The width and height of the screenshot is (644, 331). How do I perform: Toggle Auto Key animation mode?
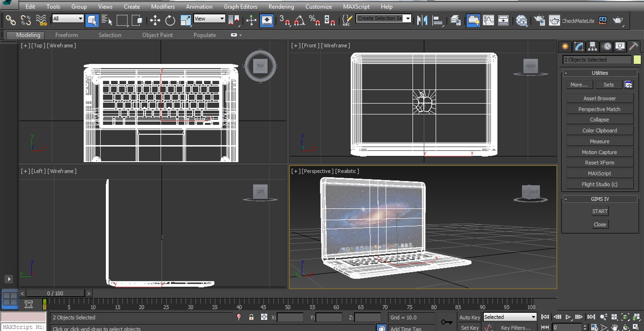pyautogui.click(x=470, y=317)
